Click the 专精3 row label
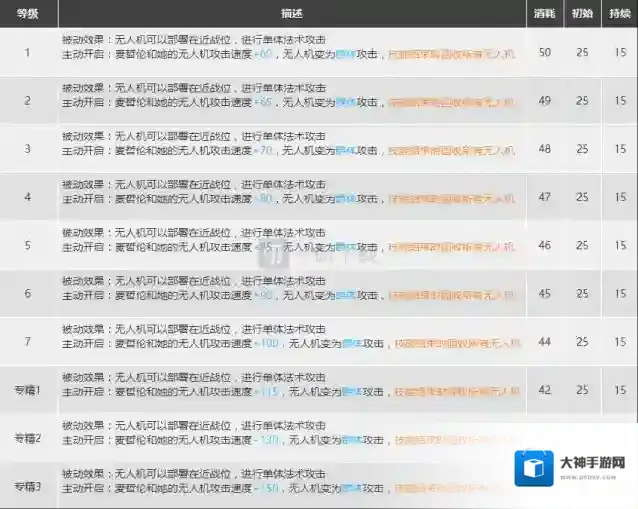This screenshot has width=638, height=509. pyautogui.click(x=28, y=486)
